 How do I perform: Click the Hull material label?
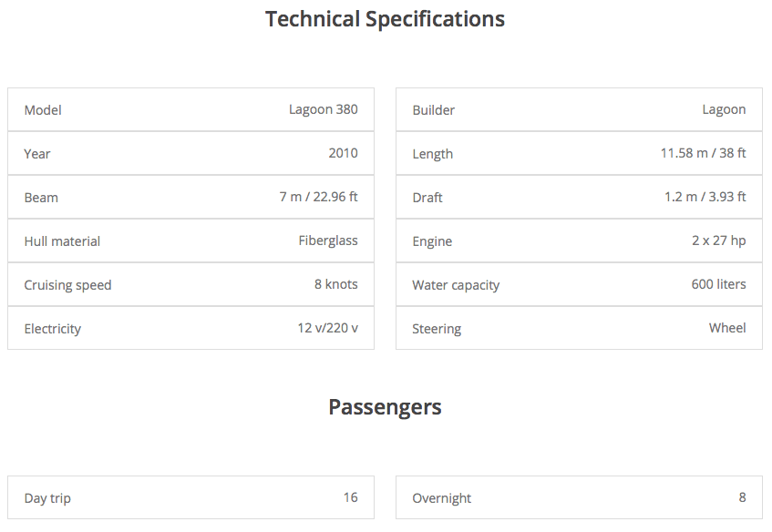pos(62,241)
